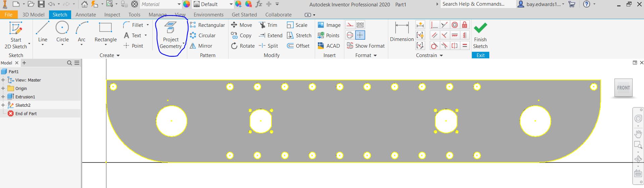The image size is (644, 188).
Task: Activate the Mirror pattern tool
Action: pyautogui.click(x=201, y=46)
